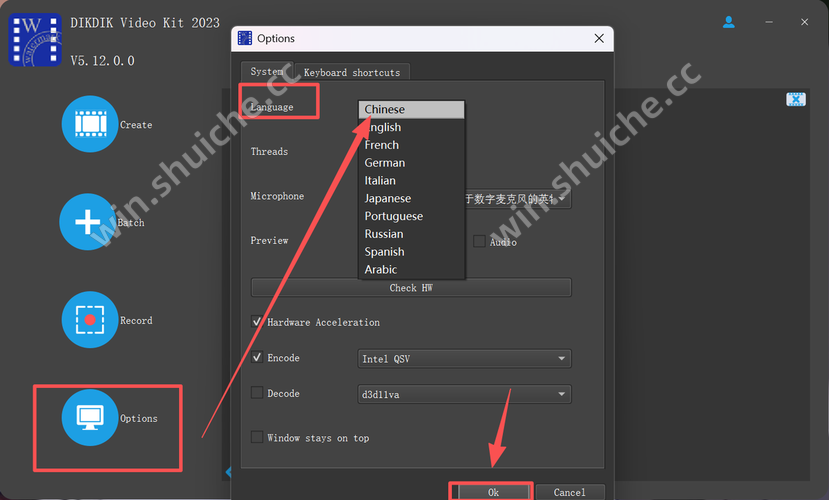Pick Arabic as the language

[x=411, y=270]
